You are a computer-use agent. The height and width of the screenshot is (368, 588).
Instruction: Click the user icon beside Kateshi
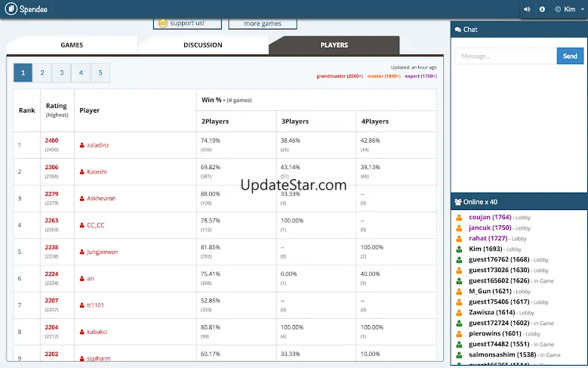(x=82, y=172)
